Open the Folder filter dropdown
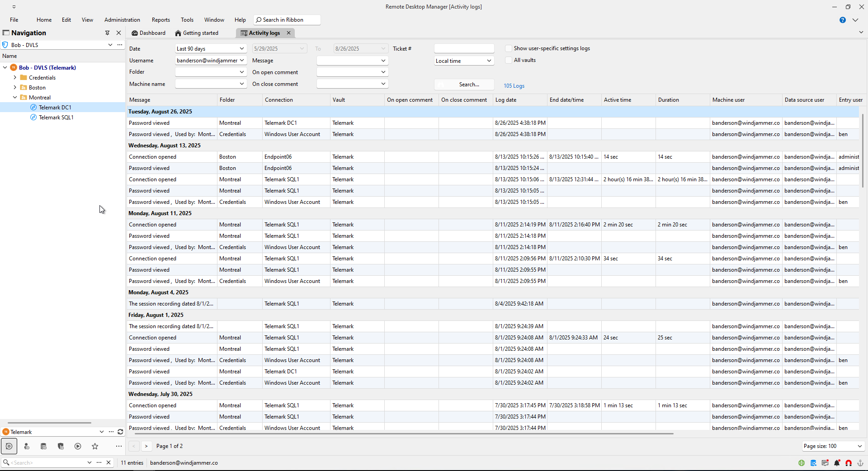868x471 pixels. (x=242, y=72)
